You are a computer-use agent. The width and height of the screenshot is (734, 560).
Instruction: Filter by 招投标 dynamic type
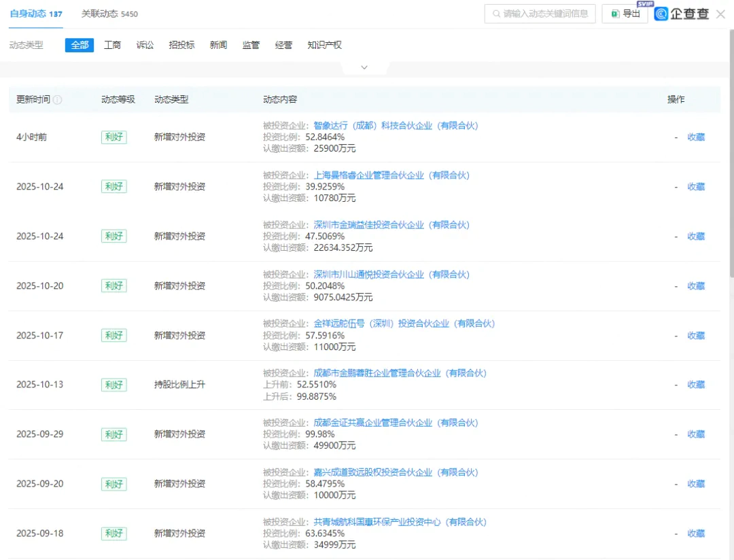click(x=181, y=45)
